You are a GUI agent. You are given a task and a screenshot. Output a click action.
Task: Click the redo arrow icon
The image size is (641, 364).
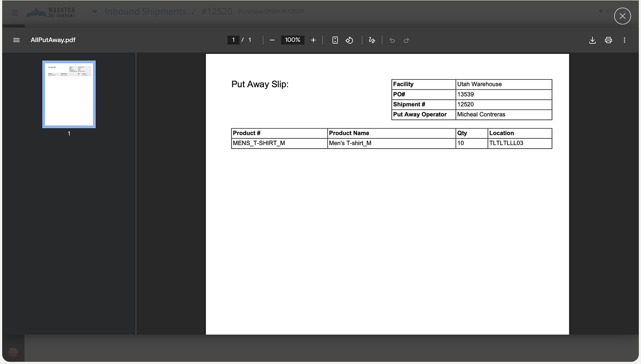(x=406, y=40)
